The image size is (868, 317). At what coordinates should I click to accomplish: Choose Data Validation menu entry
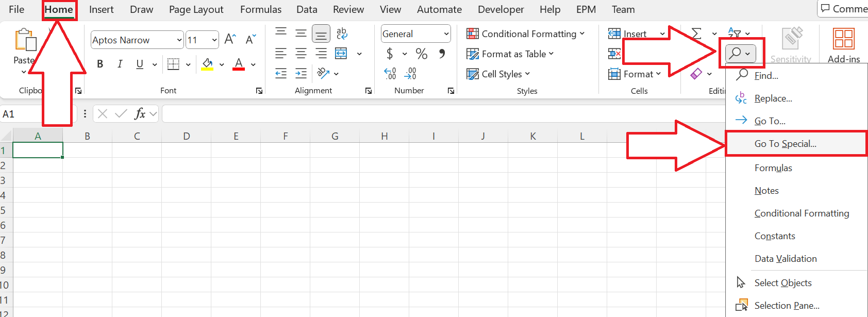coord(796,258)
